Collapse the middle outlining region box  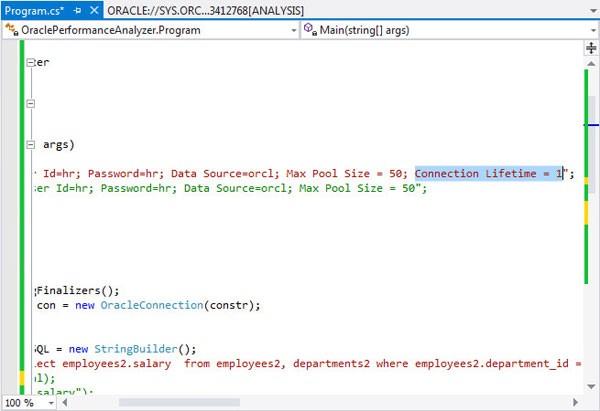pyautogui.click(x=31, y=103)
